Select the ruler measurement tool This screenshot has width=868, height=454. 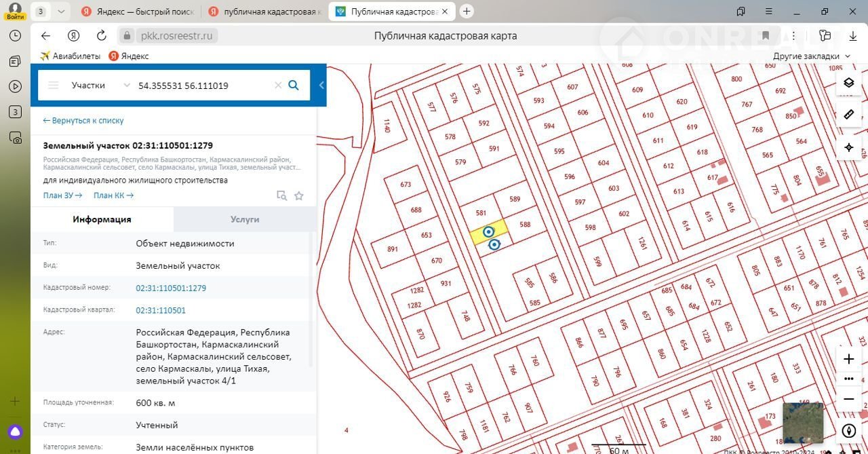pyautogui.click(x=848, y=115)
